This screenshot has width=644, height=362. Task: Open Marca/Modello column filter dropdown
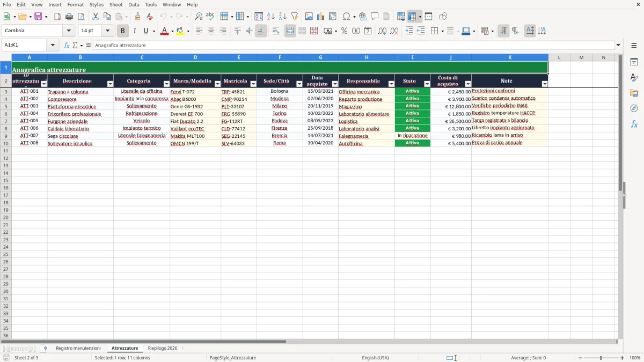pos(217,84)
